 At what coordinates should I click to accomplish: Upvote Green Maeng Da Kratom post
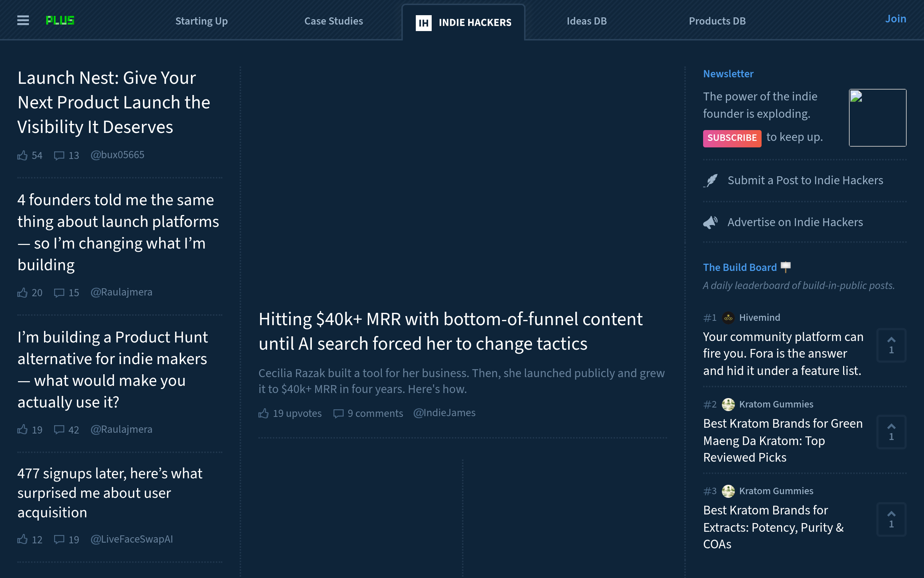pyautogui.click(x=891, y=432)
